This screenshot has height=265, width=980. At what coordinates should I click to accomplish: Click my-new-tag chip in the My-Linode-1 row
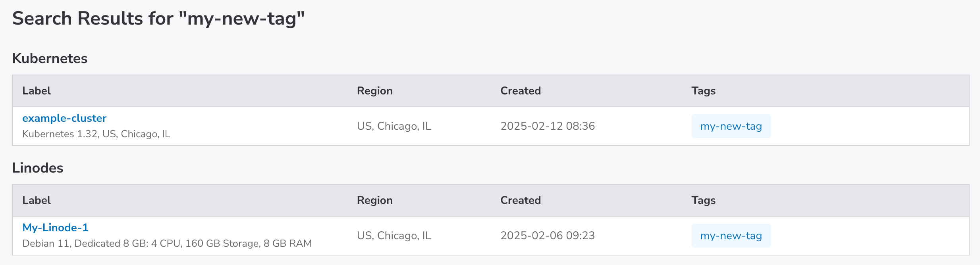[731, 236]
